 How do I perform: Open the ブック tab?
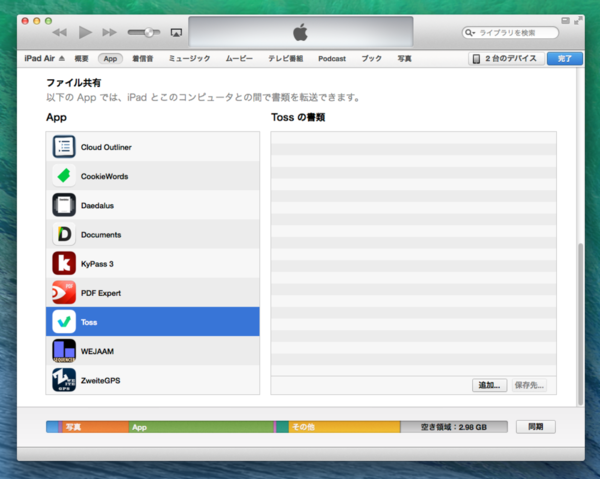tap(372, 59)
